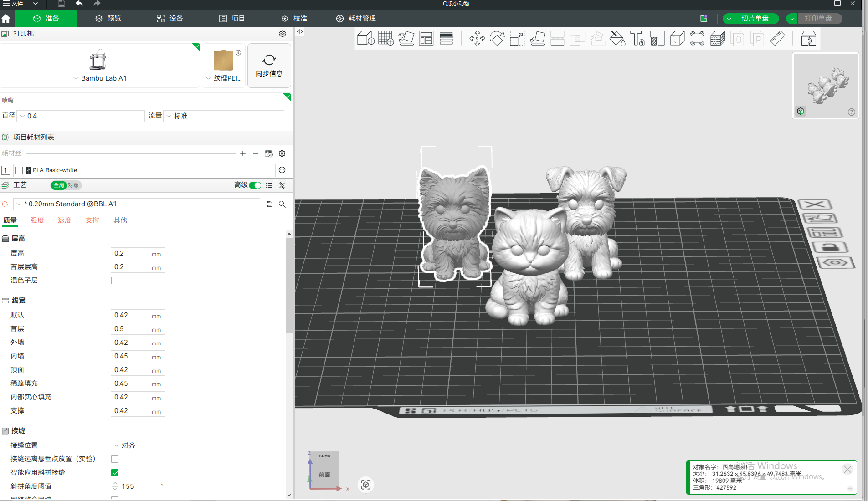
Task: Select the Lay on face tool
Action: pyautogui.click(x=537, y=38)
